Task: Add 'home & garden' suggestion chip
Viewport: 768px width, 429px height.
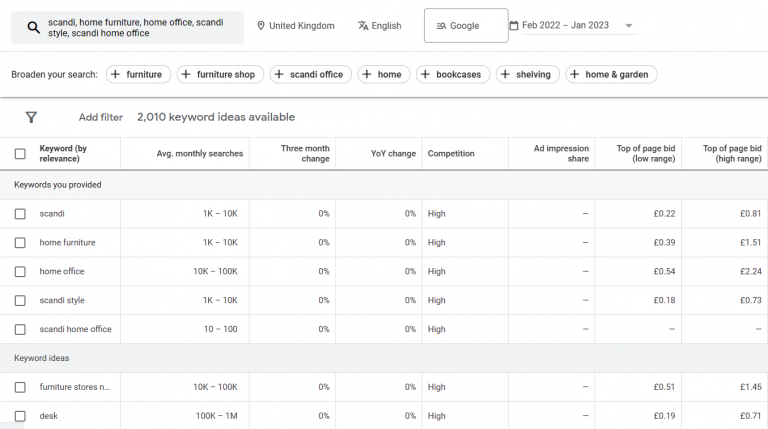Action: tap(611, 74)
